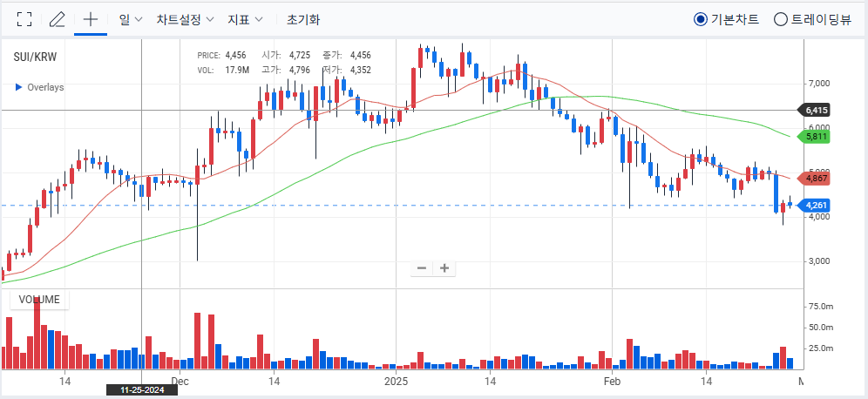This screenshot has height=399, width=868.
Task: Click the 11-25-2024 date marker
Action: point(142,390)
